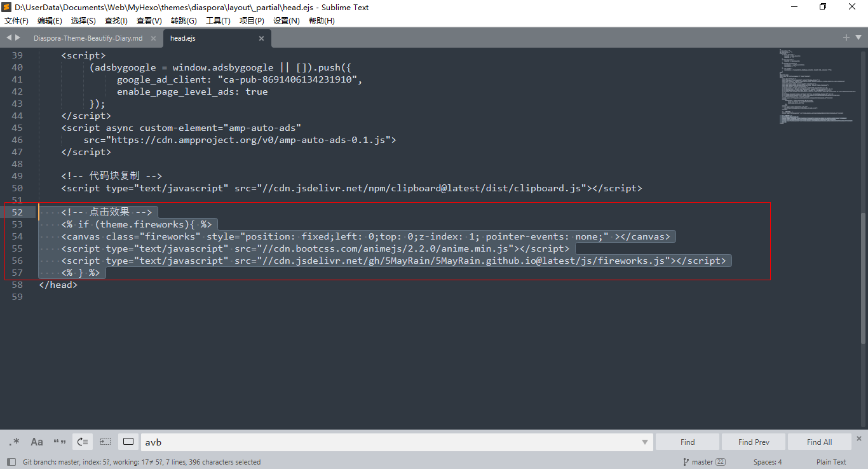Viewport: 868px width, 469px height.
Task: Open the 项目(P) menu
Action: tap(252, 21)
